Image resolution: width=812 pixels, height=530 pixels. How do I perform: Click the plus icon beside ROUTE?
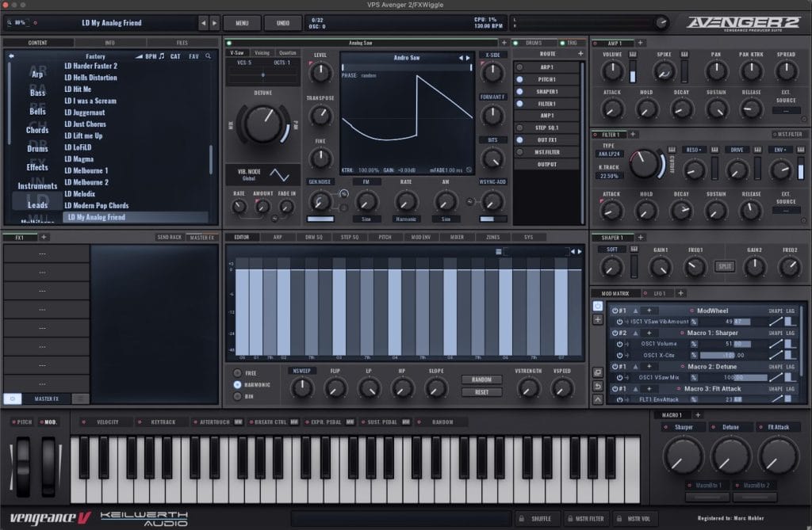[580, 53]
